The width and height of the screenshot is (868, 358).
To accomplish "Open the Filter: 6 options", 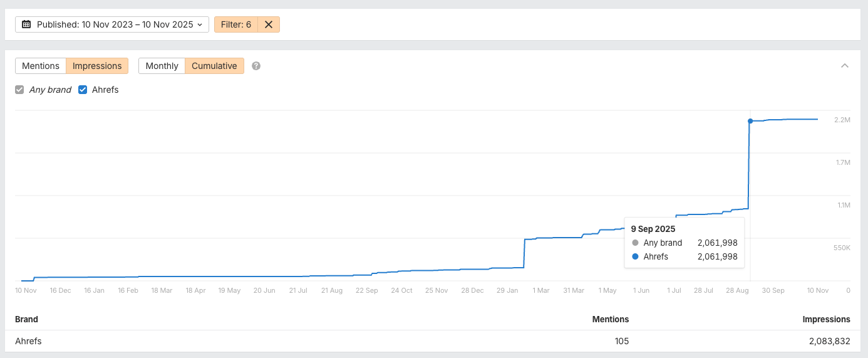I will click(x=235, y=24).
